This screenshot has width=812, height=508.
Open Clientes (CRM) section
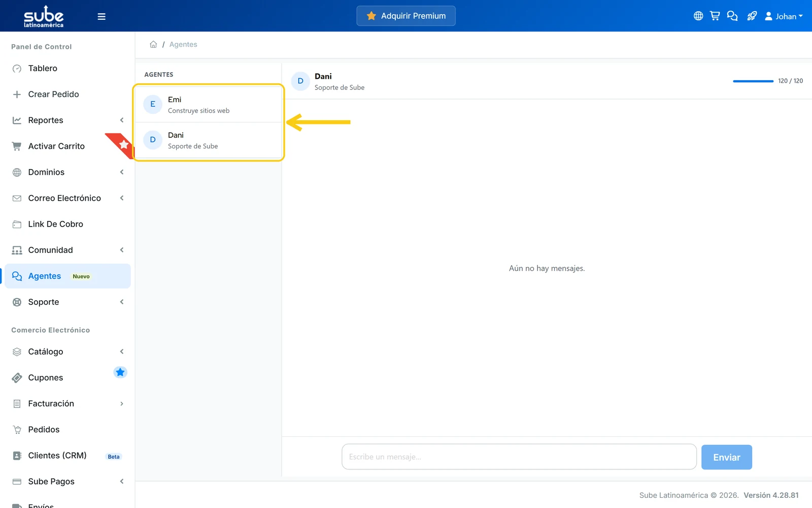67,455
